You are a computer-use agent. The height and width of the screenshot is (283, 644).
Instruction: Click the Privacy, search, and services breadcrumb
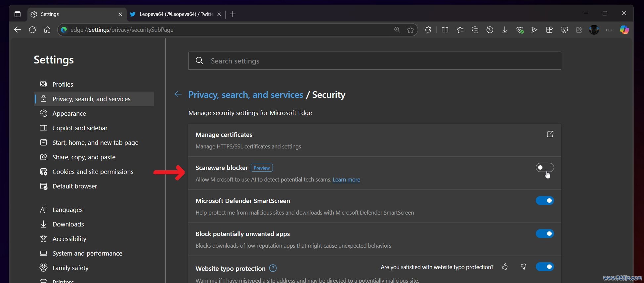246,95
